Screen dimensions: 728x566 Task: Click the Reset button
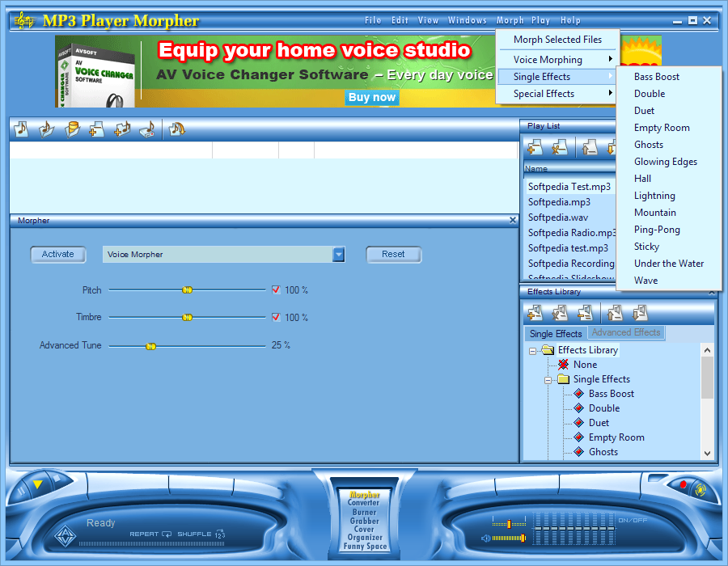[393, 254]
